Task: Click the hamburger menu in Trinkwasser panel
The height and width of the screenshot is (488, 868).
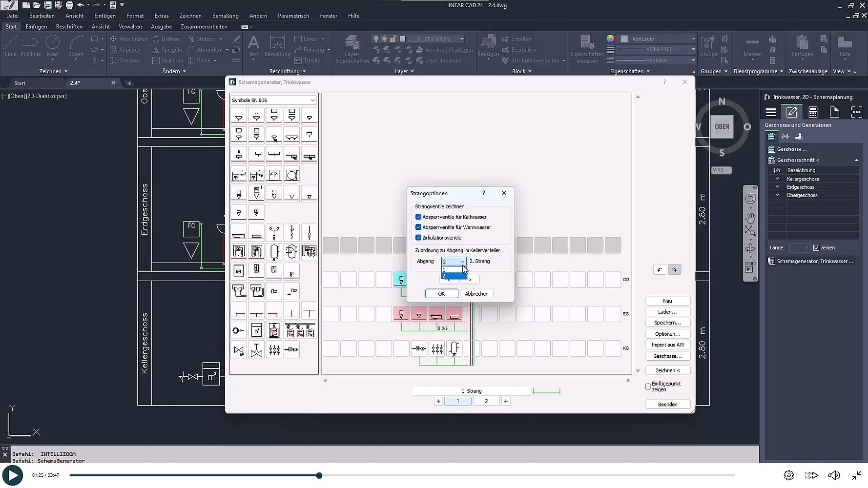Action: tap(771, 112)
